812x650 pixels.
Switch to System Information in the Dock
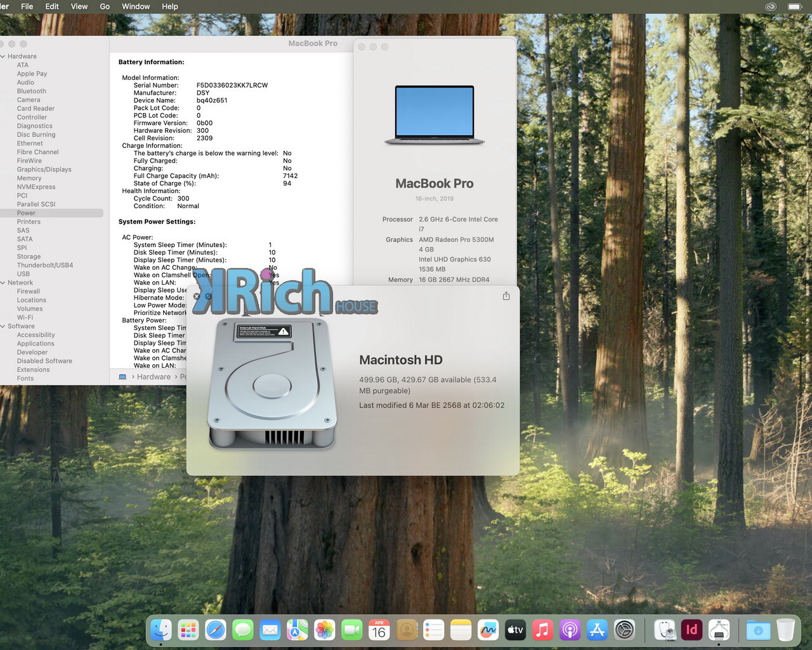(719, 630)
